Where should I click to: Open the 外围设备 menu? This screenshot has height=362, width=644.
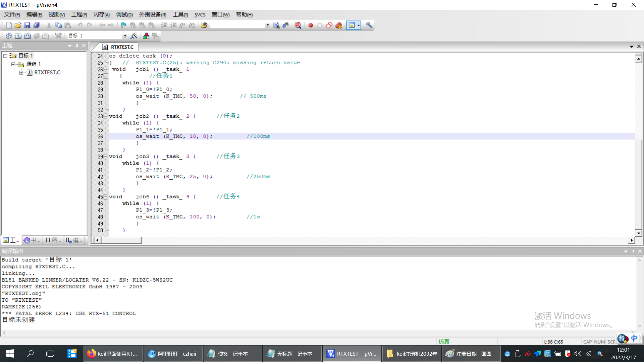[x=153, y=14]
